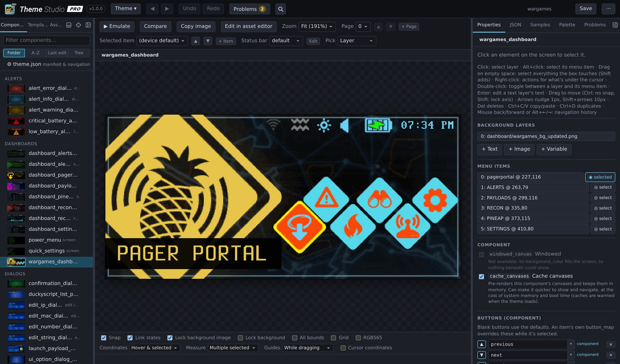This screenshot has width=620, height=364.
Task: Click the Filter components input field
Action: tap(47, 40)
